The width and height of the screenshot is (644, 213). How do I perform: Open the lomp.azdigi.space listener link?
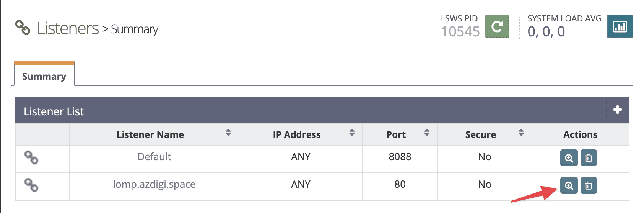154,184
